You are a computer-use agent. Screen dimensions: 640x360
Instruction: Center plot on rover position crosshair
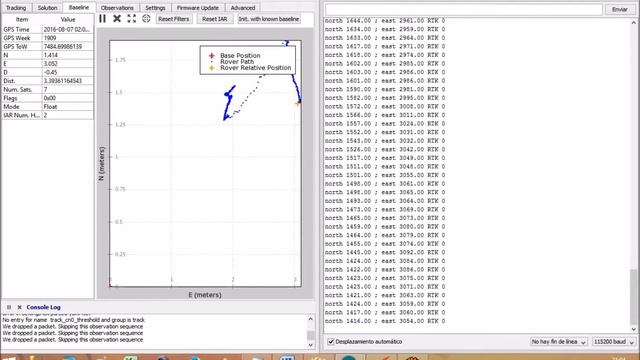(146, 19)
